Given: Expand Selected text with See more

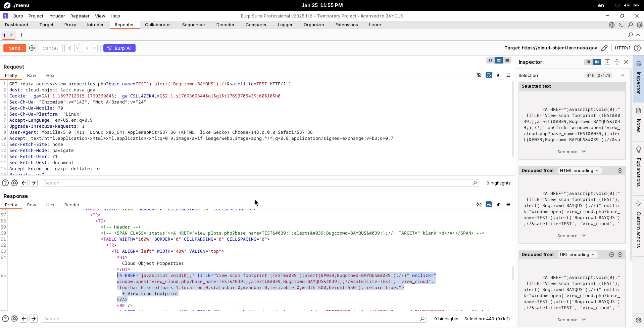Looking at the screenshot, I should pyautogui.click(x=572, y=152).
